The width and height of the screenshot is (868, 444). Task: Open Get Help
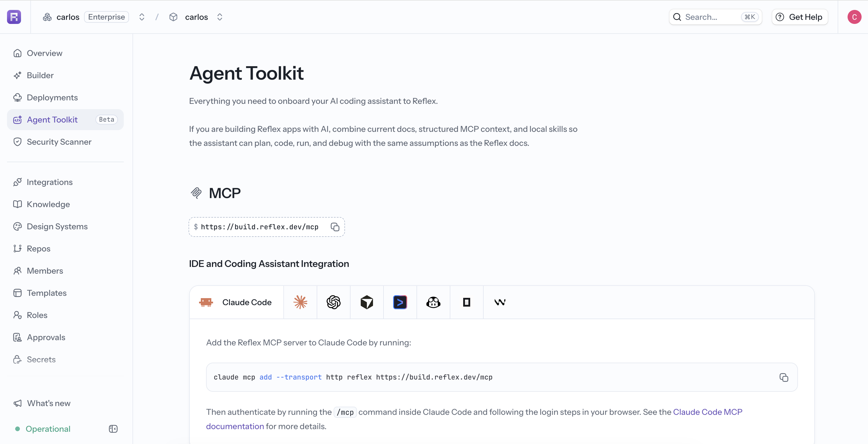800,17
